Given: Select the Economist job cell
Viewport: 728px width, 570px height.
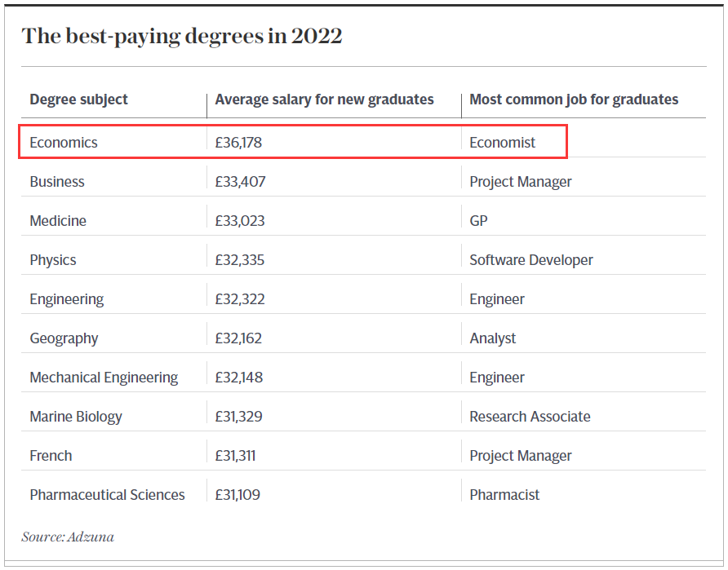Looking at the screenshot, I should point(503,143).
